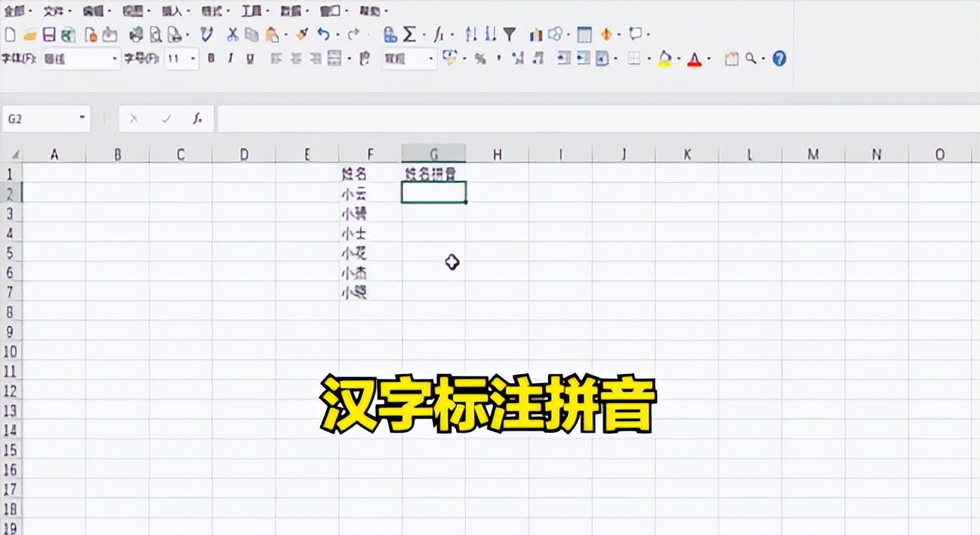This screenshot has height=535, width=980.
Task: Click the New blank document icon
Action: tap(10, 35)
